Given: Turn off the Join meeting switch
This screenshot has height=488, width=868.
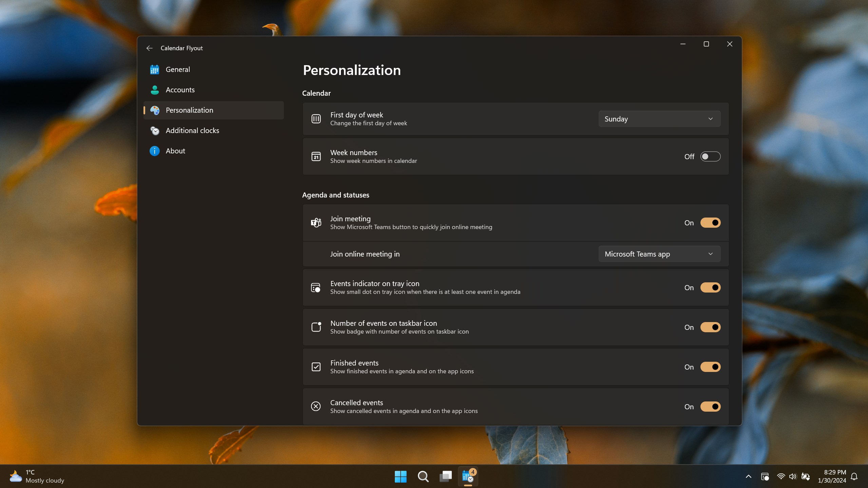Looking at the screenshot, I should click(710, 223).
